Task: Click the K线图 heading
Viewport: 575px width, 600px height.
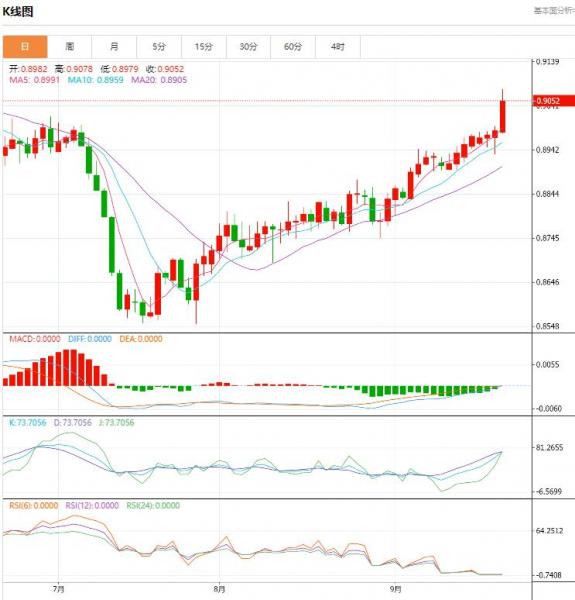Action: tap(18, 11)
